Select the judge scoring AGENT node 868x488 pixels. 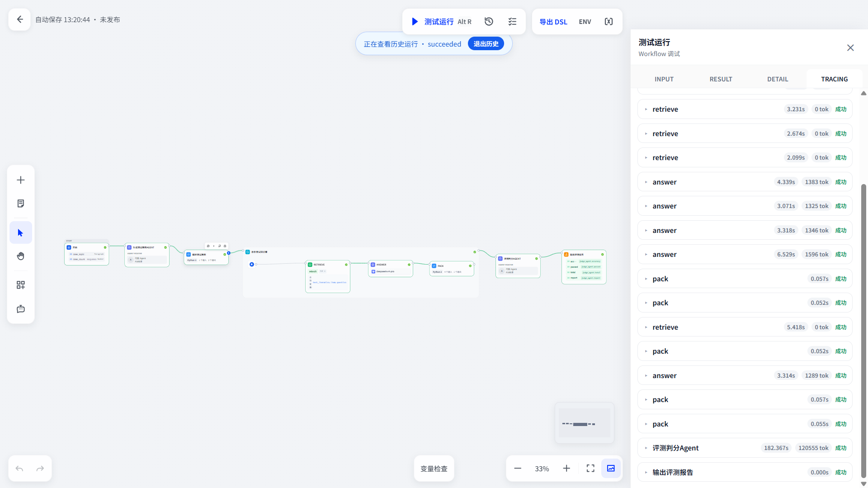(x=518, y=266)
